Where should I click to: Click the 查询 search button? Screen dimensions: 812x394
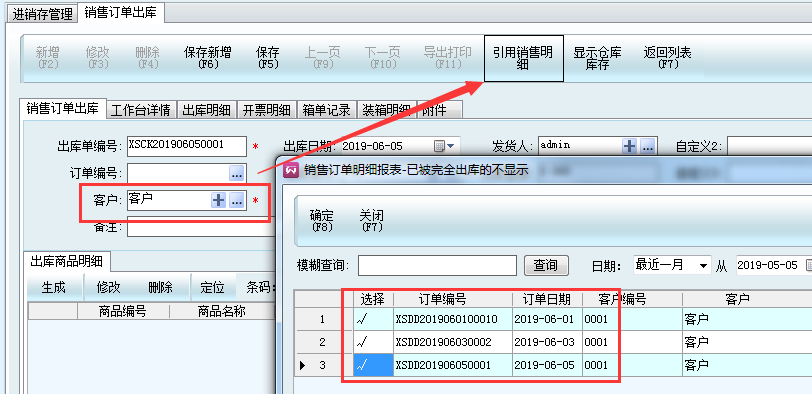point(546,265)
